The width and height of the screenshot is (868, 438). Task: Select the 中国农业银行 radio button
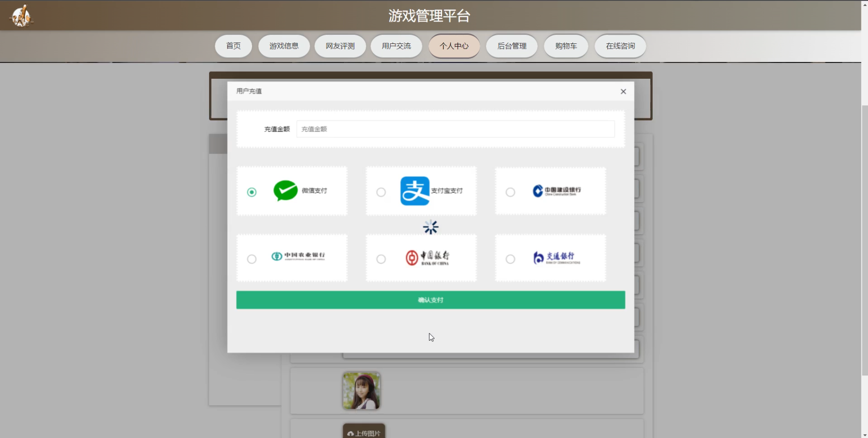pyautogui.click(x=252, y=259)
